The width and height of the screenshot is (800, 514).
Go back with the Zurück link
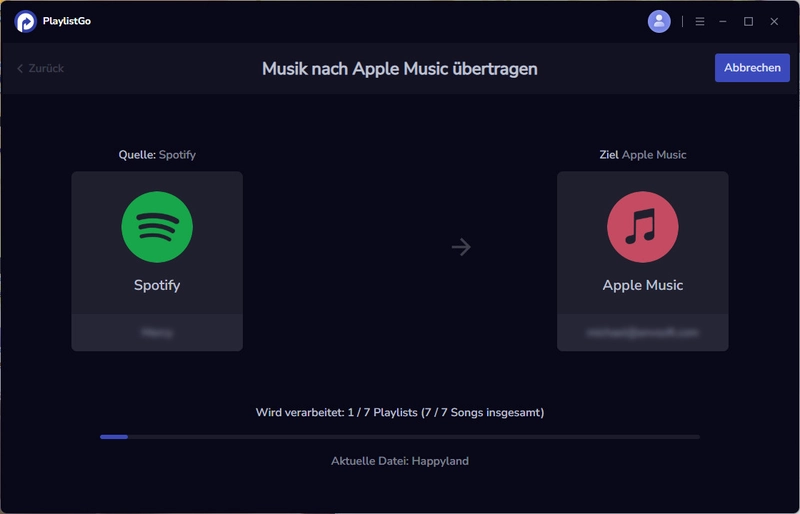point(40,68)
